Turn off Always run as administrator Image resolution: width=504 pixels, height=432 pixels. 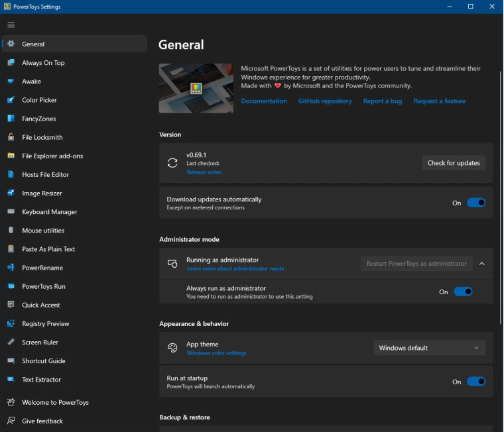point(463,292)
